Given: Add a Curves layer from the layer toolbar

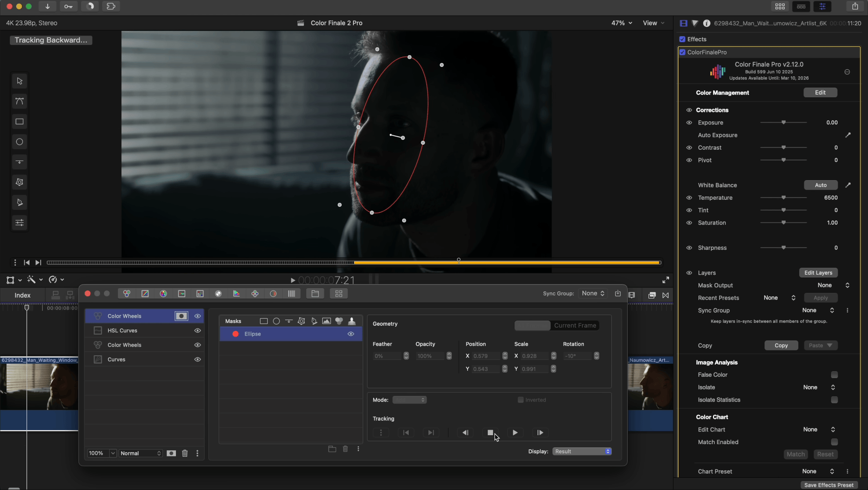Looking at the screenshot, I should point(145,293).
